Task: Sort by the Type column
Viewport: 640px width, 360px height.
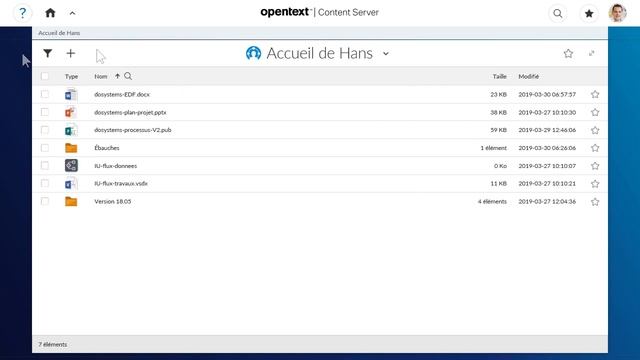Action: pyautogui.click(x=71, y=76)
